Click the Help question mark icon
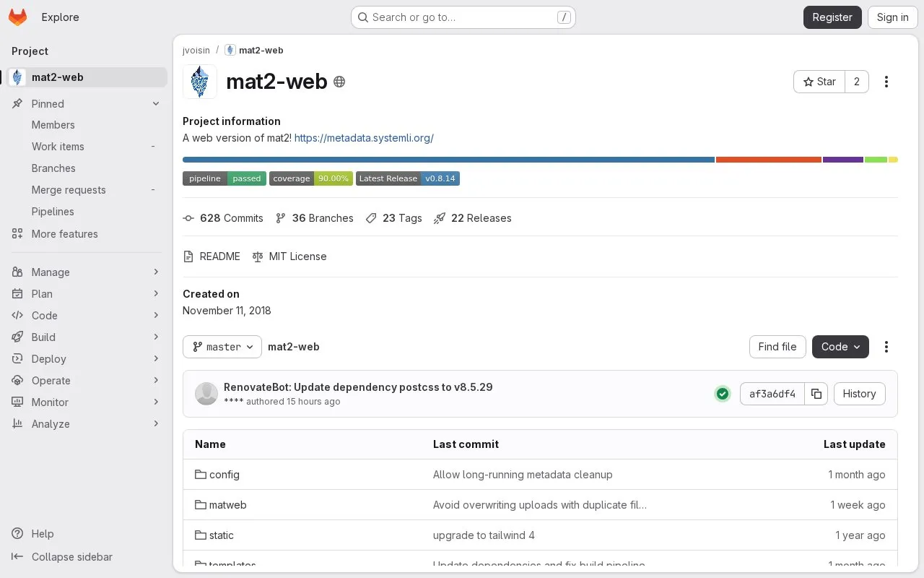924x578 pixels. pyautogui.click(x=17, y=534)
